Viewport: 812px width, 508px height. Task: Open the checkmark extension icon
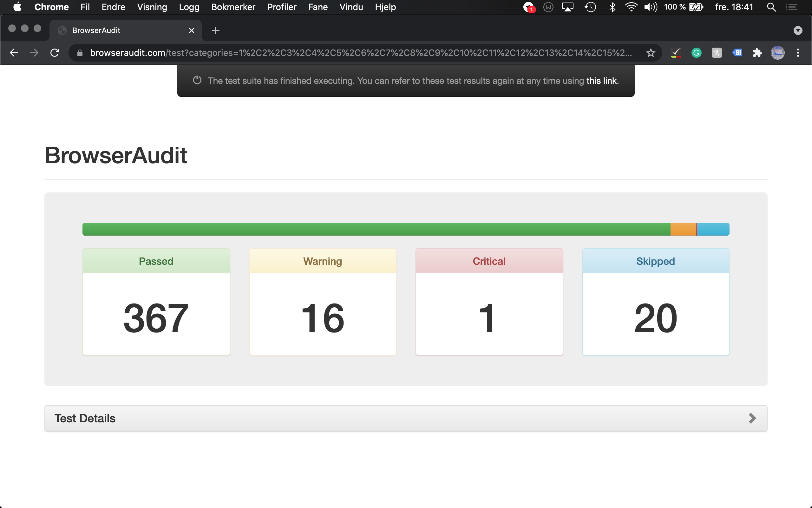(x=676, y=53)
